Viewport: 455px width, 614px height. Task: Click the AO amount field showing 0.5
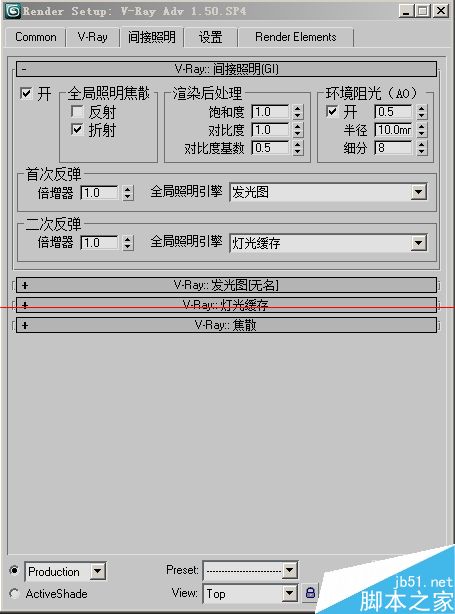pos(394,112)
